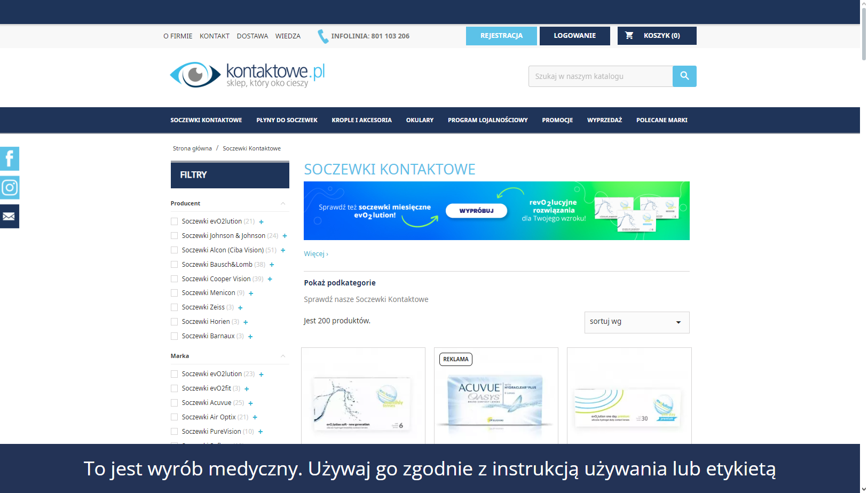The height and width of the screenshot is (493, 868).
Task: Expand Soczewki evO2lution producer plus icon
Action: [x=261, y=221]
